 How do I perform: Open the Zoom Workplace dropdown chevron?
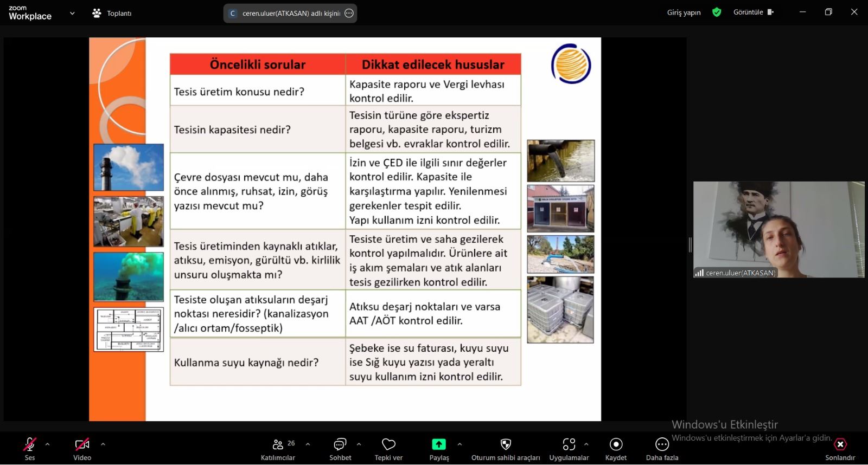(72, 14)
